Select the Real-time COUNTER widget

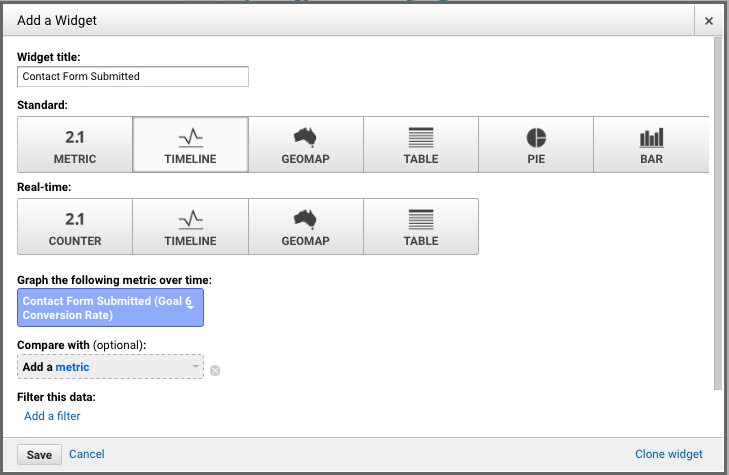75,227
